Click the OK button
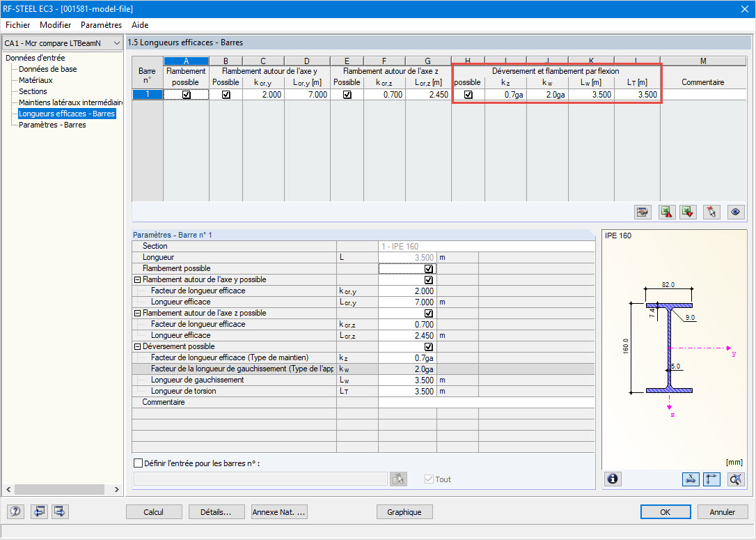This screenshot has width=756, height=540. tap(666, 512)
